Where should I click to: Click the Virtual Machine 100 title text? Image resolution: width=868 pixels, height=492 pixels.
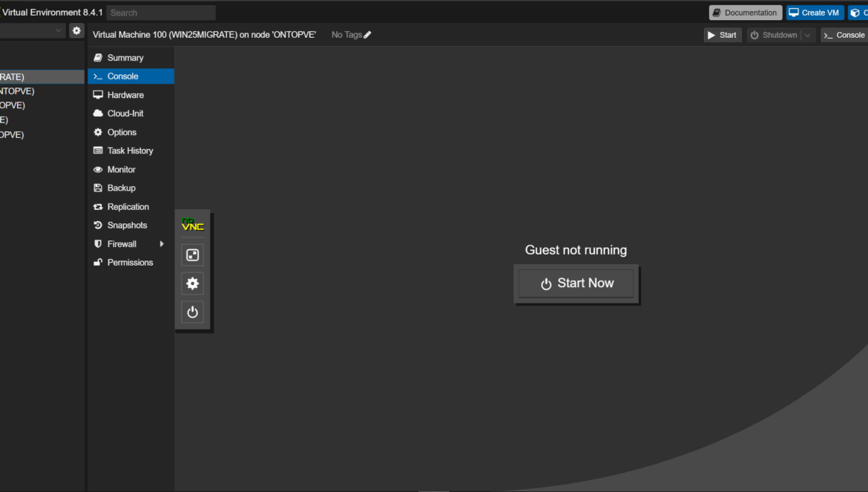(204, 35)
